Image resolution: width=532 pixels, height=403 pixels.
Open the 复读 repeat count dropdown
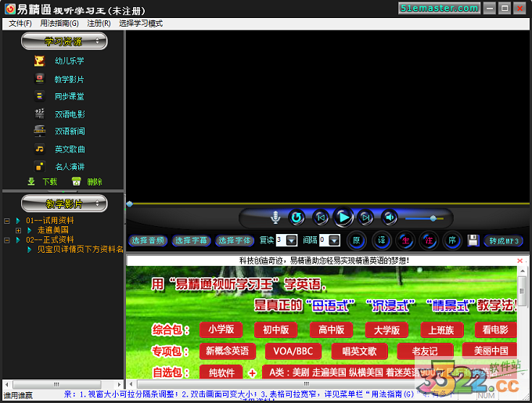point(292,240)
